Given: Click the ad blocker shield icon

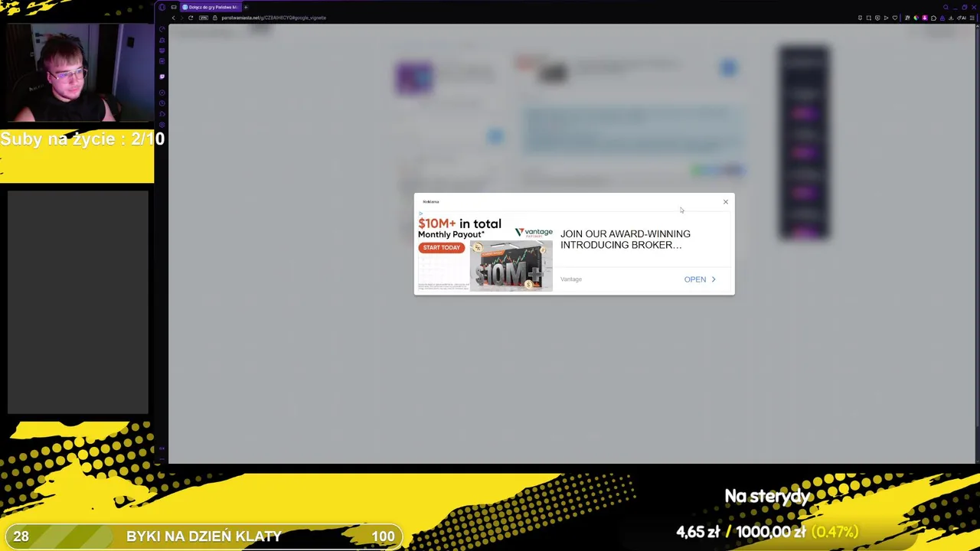Looking at the screenshot, I should point(877,18).
